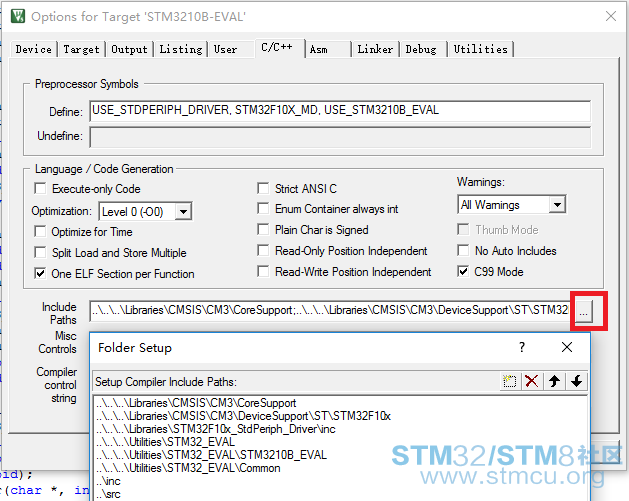Uncheck C99 Mode checkbox
Viewport: 629px width, 501px height.
[463, 272]
